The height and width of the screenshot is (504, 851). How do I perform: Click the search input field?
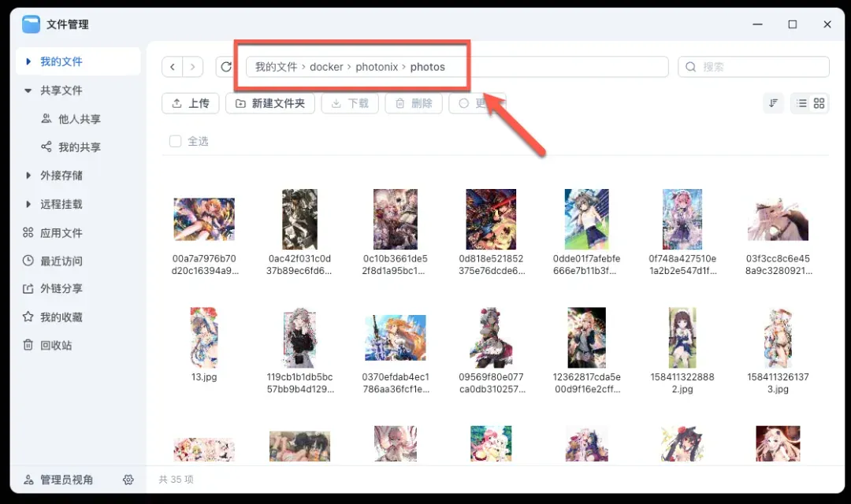753,67
